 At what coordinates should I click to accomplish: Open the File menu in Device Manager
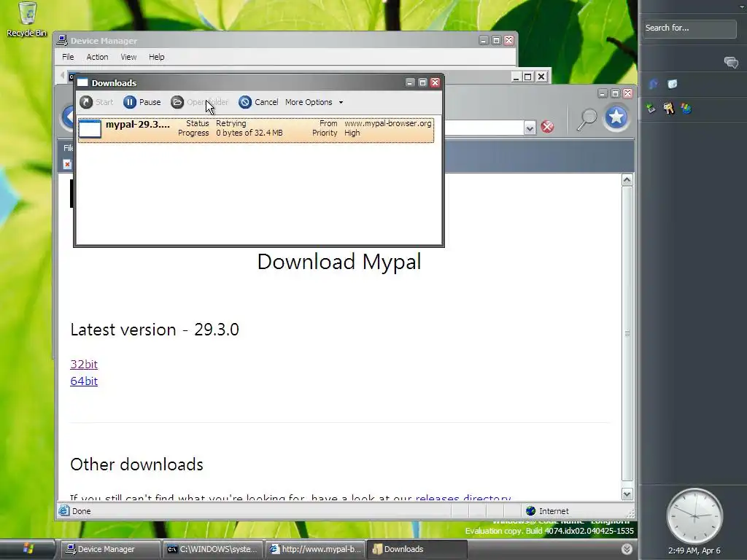click(68, 57)
